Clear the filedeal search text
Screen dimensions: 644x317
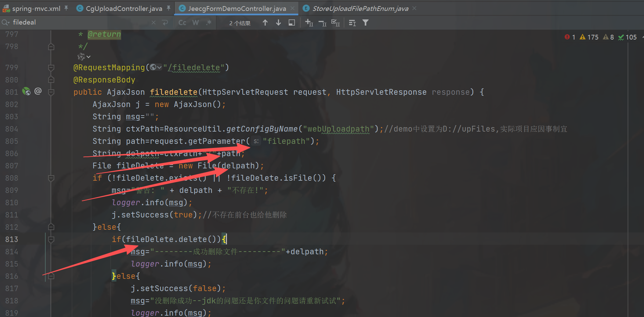click(x=154, y=22)
